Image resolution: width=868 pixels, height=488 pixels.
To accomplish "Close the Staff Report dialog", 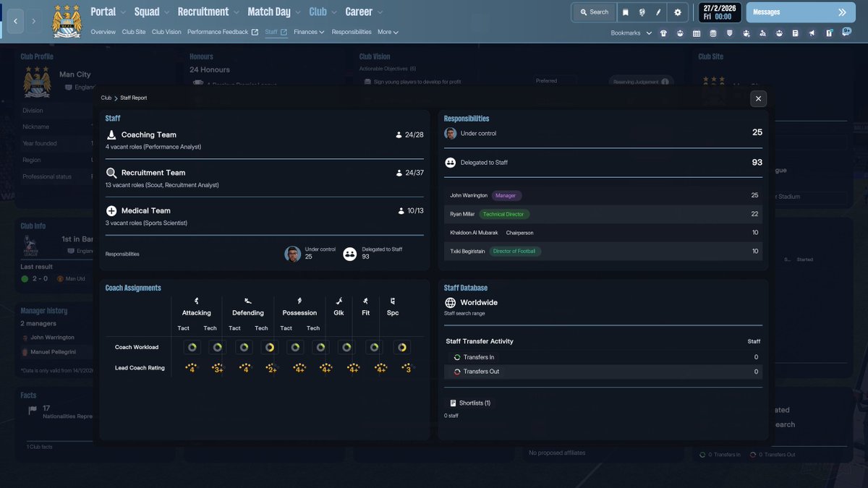I will 758,98.
